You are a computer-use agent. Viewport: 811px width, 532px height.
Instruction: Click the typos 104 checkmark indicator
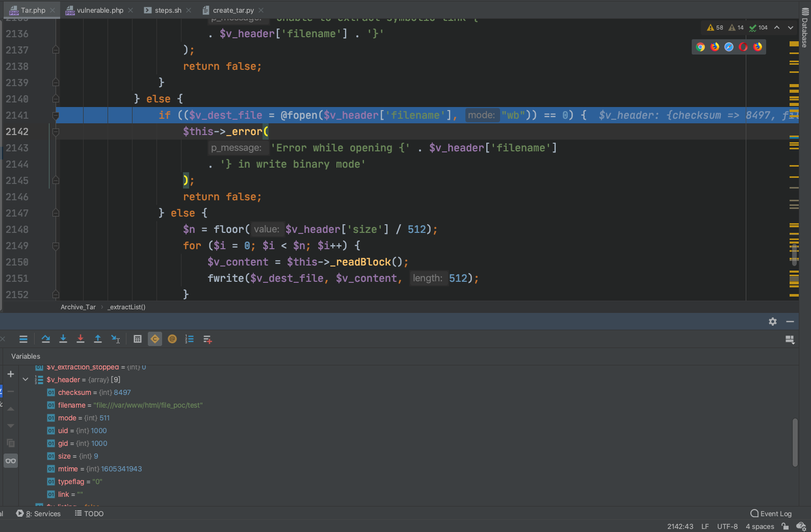click(758, 28)
